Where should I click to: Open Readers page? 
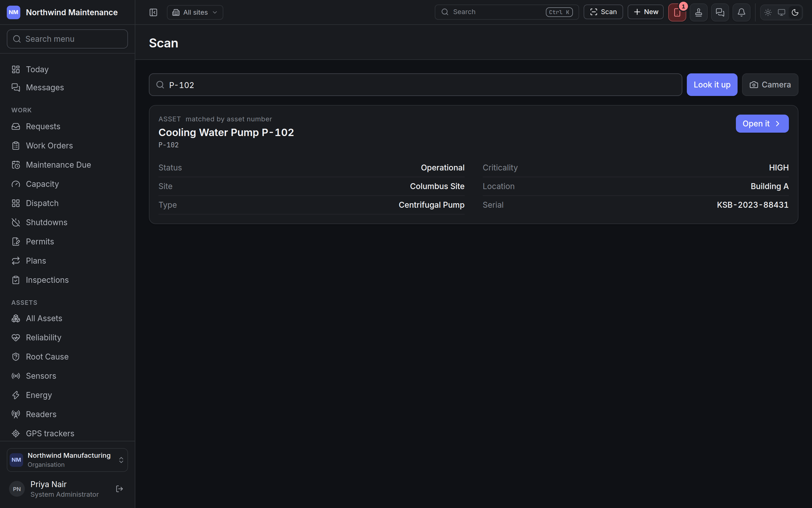(x=67, y=414)
